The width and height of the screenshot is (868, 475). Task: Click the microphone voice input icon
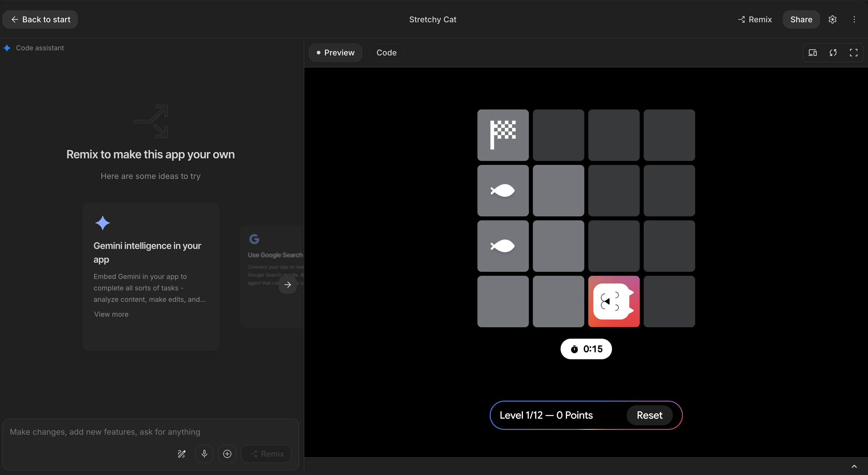pyautogui.click(x=204, y=454)
